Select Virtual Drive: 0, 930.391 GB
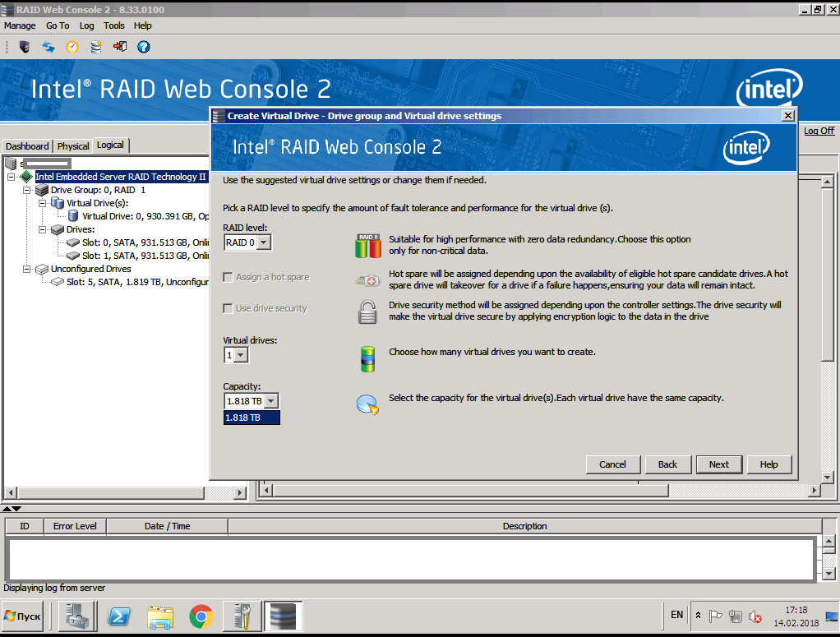This screenshot has width=840, height=637. 145,216
